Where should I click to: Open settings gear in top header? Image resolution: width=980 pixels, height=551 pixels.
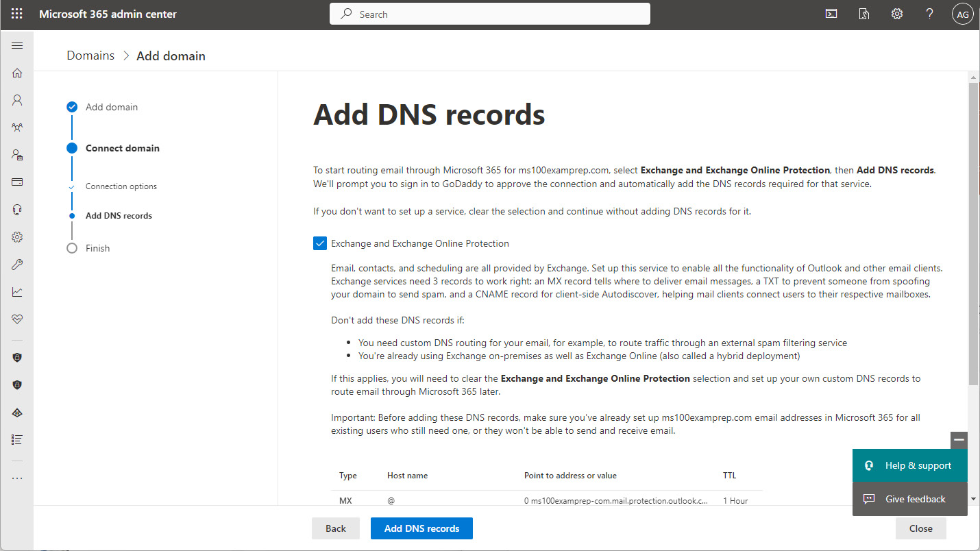[897, 14]
